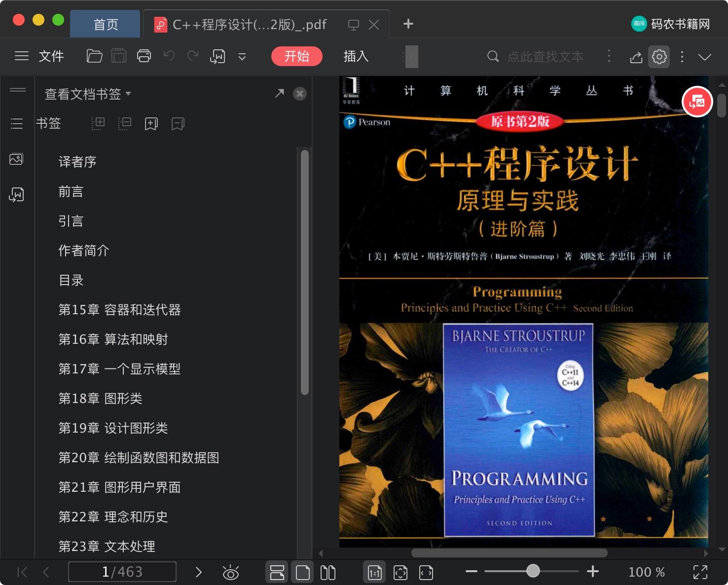Open 第21章 图形用户界面 bookmark

[x=120, y=487]
